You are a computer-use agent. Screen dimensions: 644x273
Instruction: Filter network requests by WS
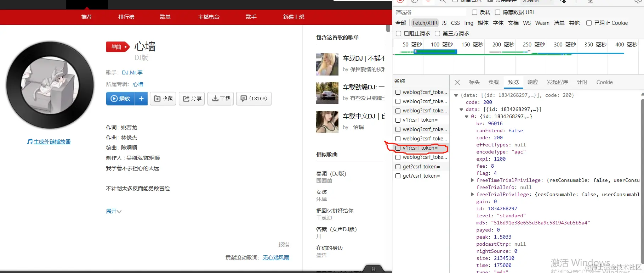(x=527, y=23)
